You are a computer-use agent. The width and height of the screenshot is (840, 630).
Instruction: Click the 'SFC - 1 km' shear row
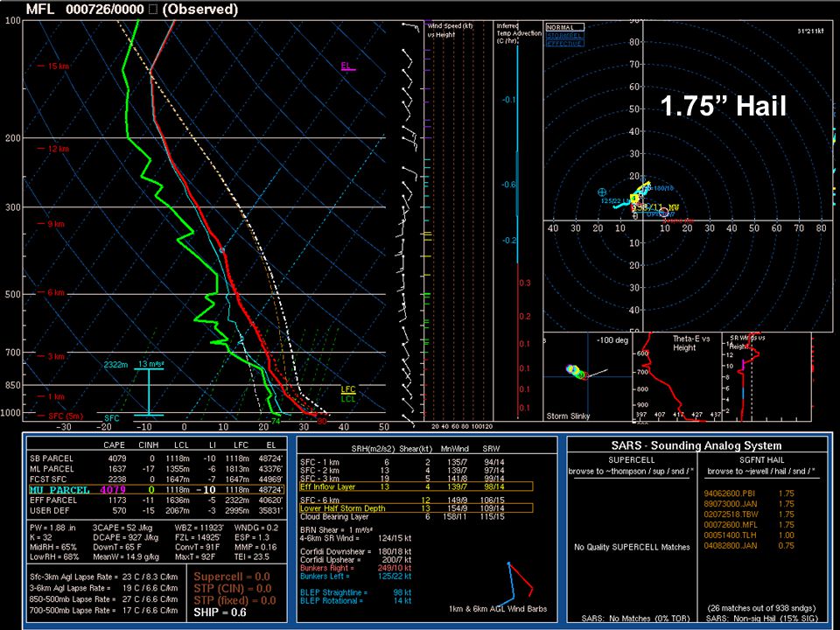tap(402, 462)
